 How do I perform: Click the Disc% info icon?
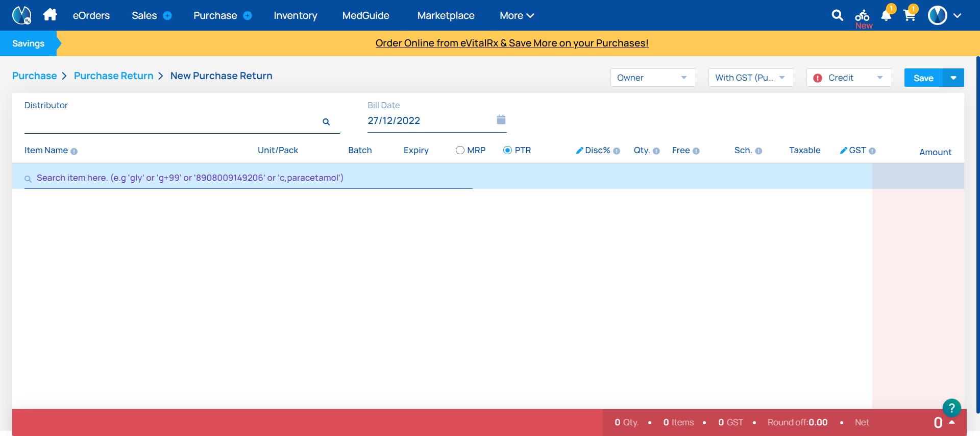[x=617, y=151]
